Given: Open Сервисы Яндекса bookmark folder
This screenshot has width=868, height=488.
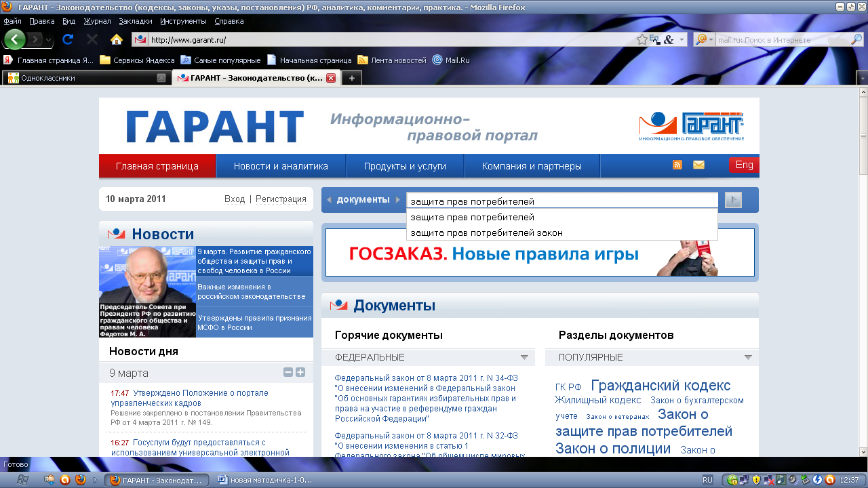Looking at the screenshot, I should [137, 60].
